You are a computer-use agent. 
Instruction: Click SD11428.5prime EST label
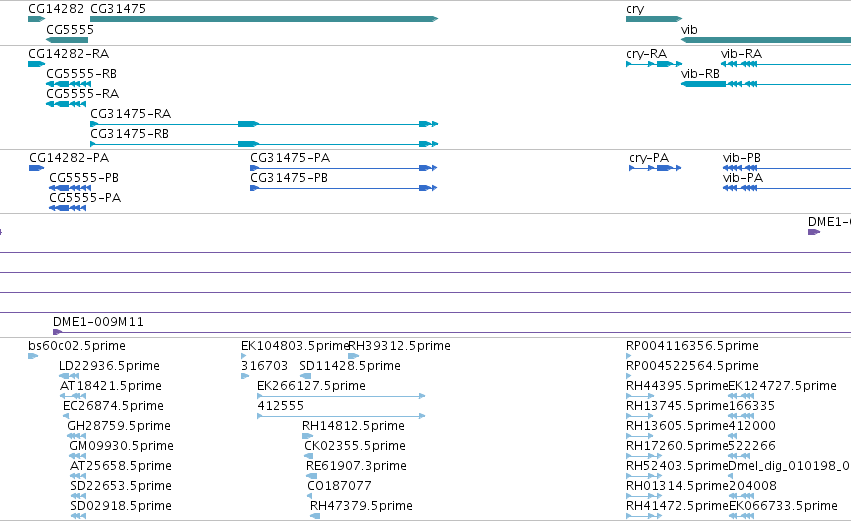(x=350, y=366)
